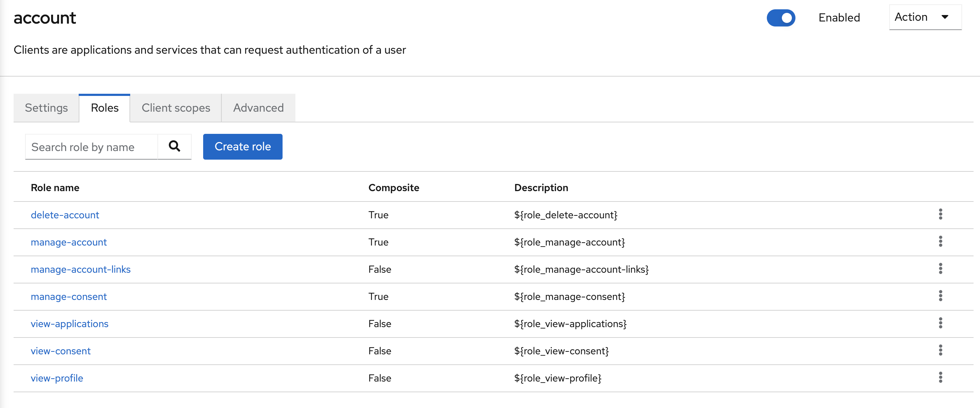Open kebab menu for manage-account row

point(940,241)
